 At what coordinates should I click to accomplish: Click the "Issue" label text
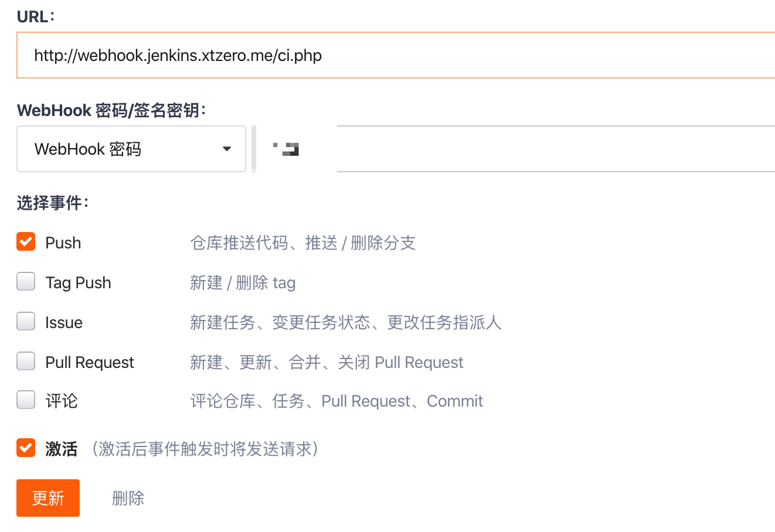[x=64, y=323]
